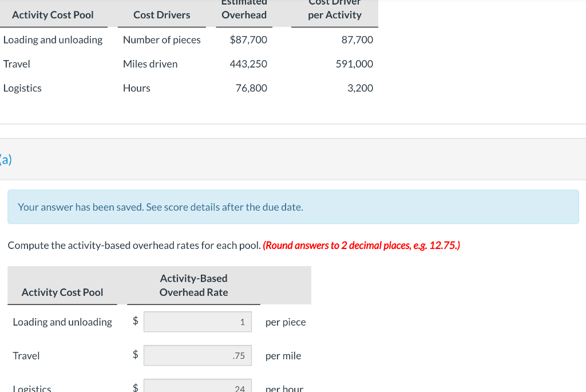Image resolution: width=586 pixels, height=392 pixels.
Task: Click the Activity Cost Pool column header
Action: (x=53, y=15)
